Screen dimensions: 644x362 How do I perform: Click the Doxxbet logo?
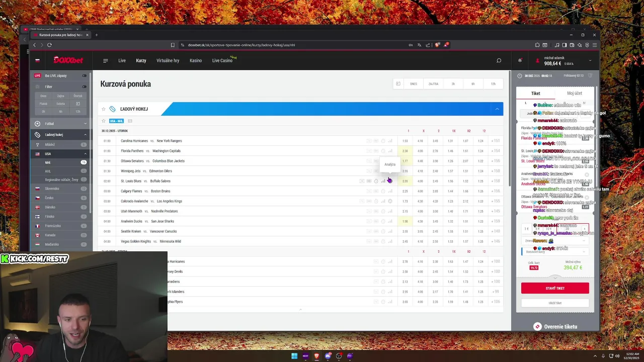[x=68, y=60]
